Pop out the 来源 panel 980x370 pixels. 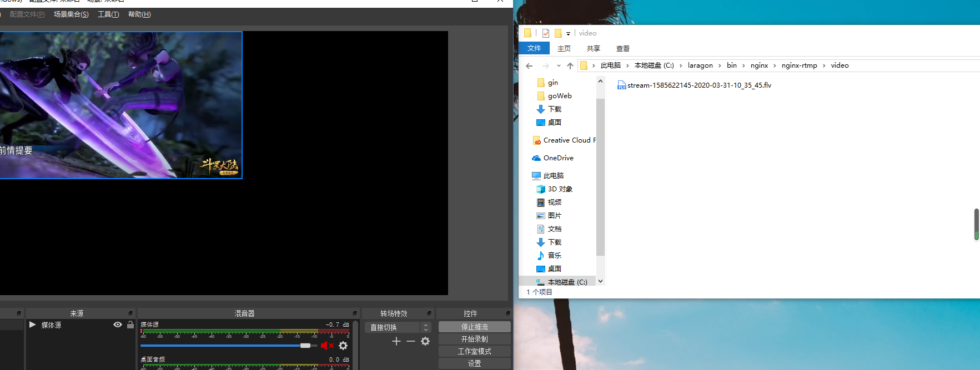click(x=130, y=313)
